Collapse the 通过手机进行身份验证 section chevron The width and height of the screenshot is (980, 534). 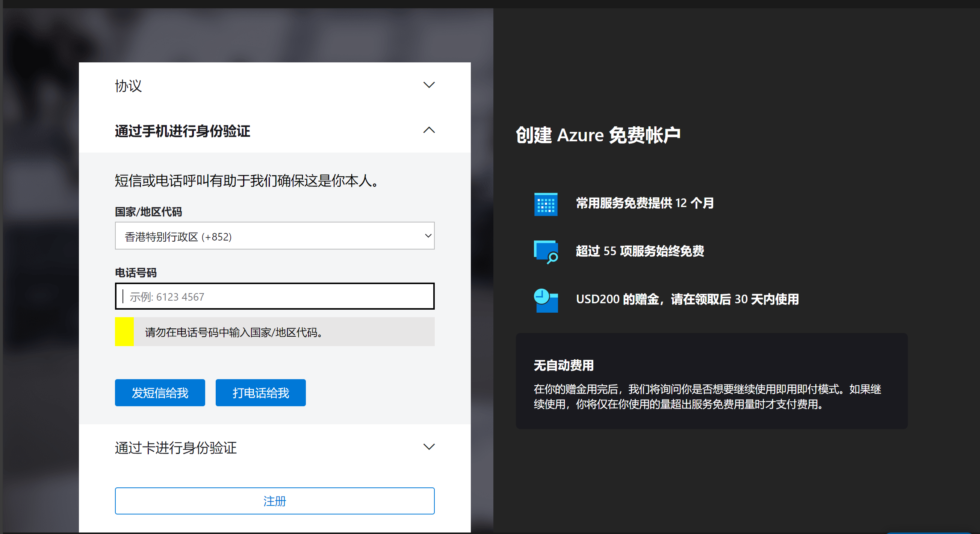click(429, 130)
